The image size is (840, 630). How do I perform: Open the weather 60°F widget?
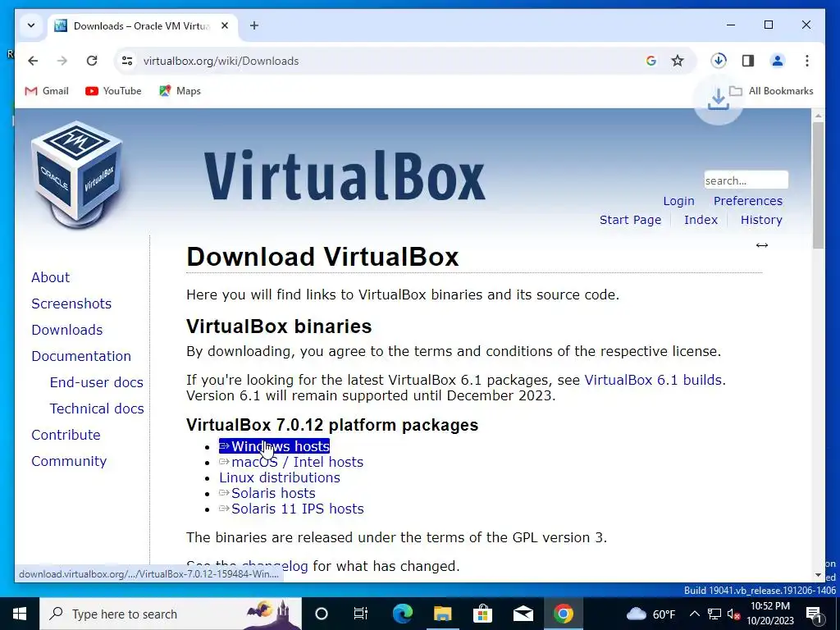point(651,614)
